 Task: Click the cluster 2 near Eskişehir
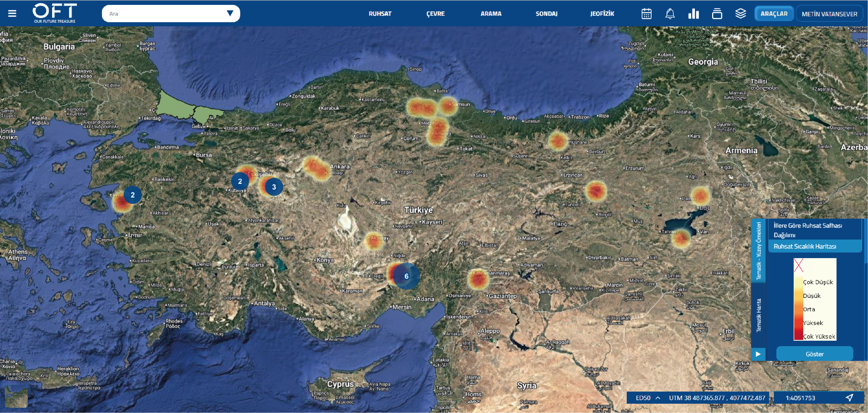tap(240, 181)
